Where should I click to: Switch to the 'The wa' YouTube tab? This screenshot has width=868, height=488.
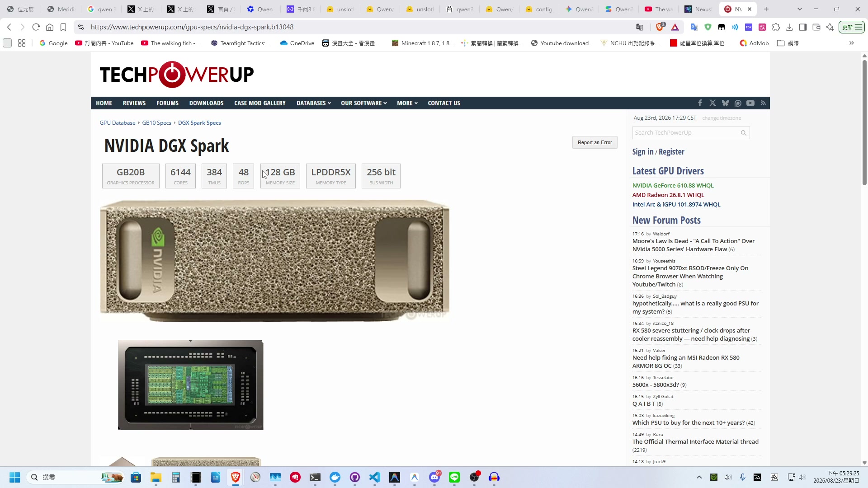coord(659,9)
